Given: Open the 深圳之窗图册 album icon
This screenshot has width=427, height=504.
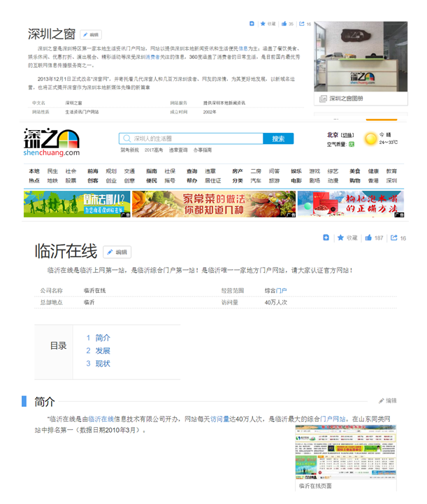Looking at the screenshot, I should (x=323, y=99).
